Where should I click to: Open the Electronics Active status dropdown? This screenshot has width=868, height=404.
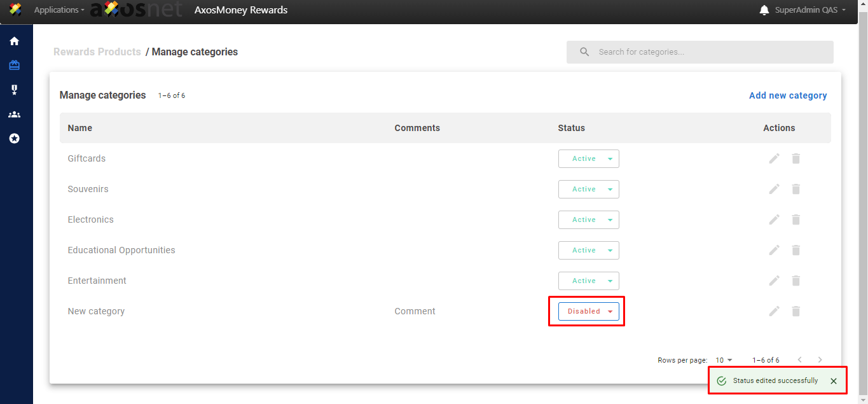click(588, 219)
